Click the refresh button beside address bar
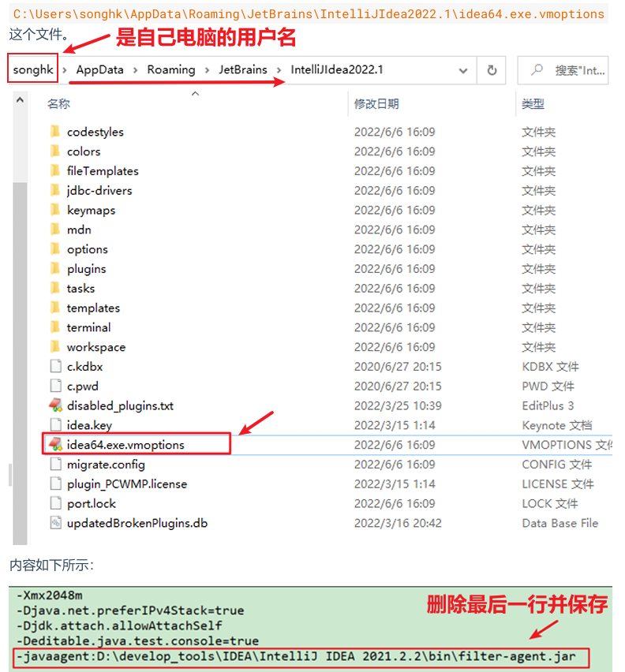Screen dimensions: 625x672 (x=492, y=69)
